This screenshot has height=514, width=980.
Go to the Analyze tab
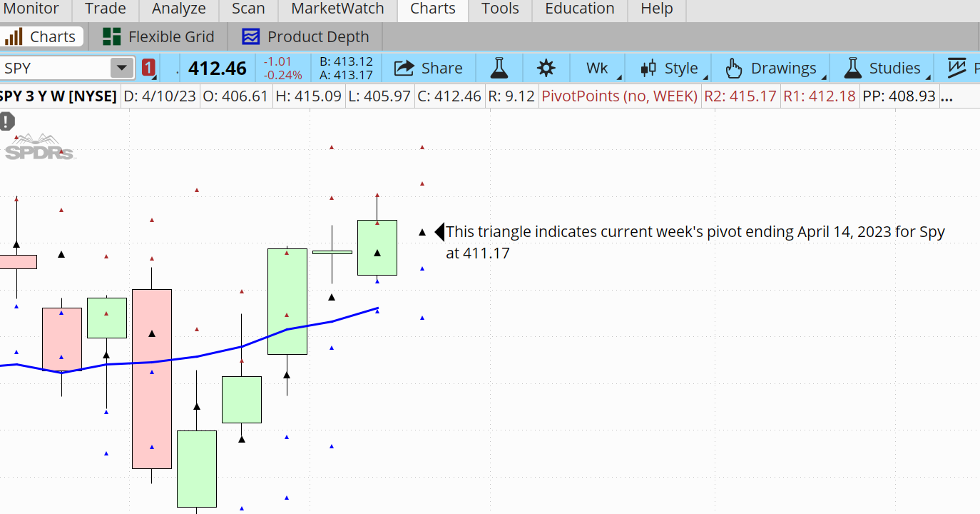[x=179, y=9]
